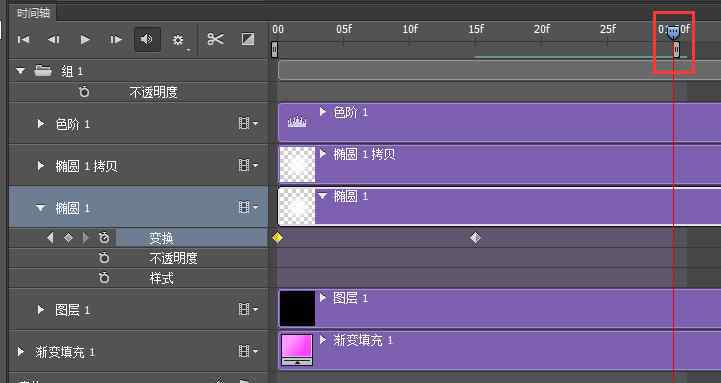This screenshot has width=721, height=383.
Task: Open playback settings gear menu
Action: 178,40
